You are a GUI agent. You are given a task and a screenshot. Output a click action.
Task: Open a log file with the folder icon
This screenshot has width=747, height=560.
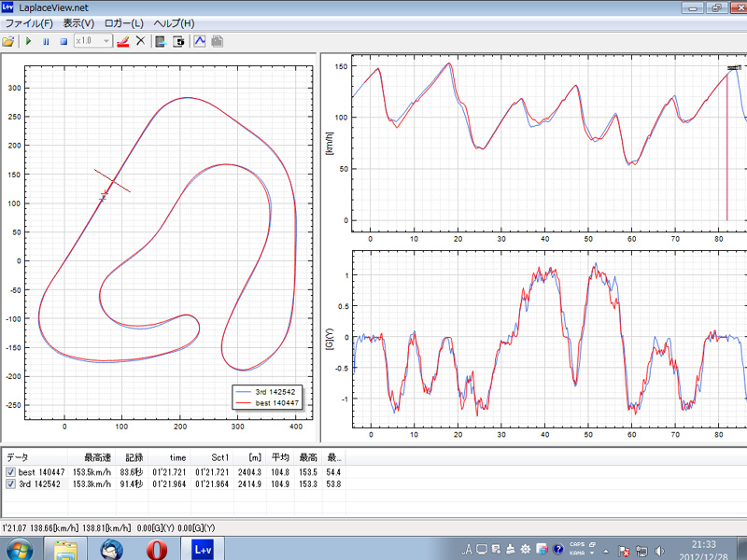[8, 41]
